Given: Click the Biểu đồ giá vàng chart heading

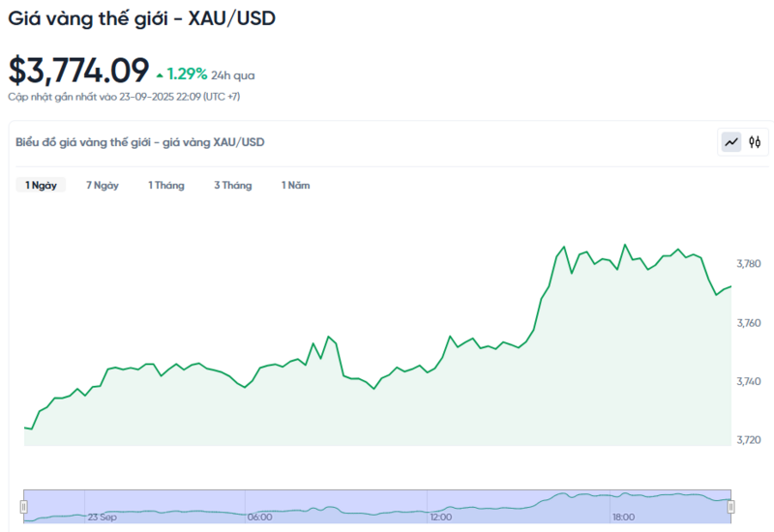Looking at the screenshot, I should tap(140, 142).
